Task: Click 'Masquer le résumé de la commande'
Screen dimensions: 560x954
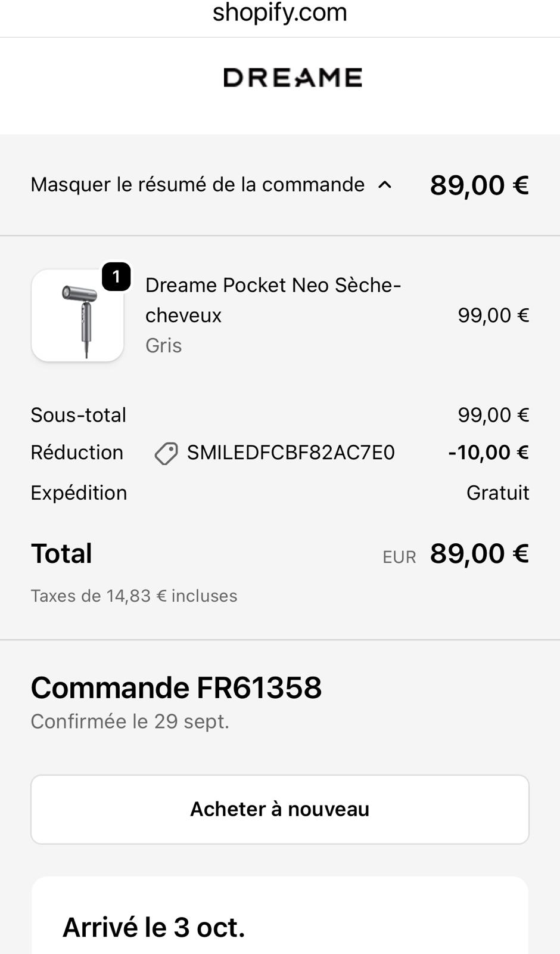Action: click(x=197, y=185)
